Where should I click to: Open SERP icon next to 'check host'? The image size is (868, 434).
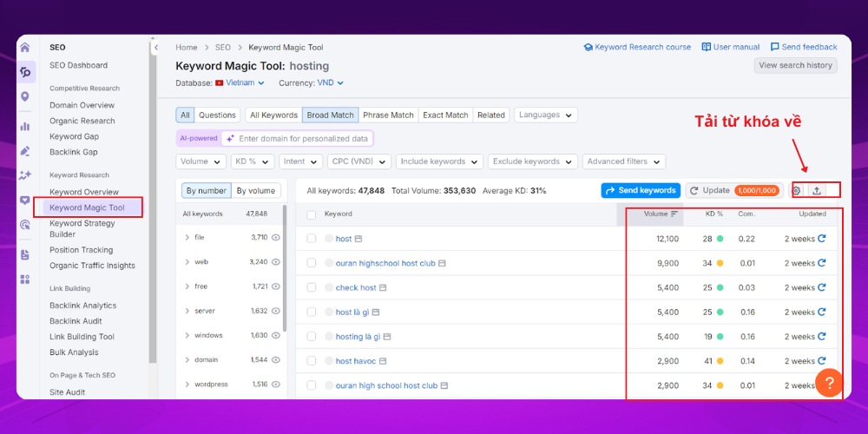click(x=383, y=288)
